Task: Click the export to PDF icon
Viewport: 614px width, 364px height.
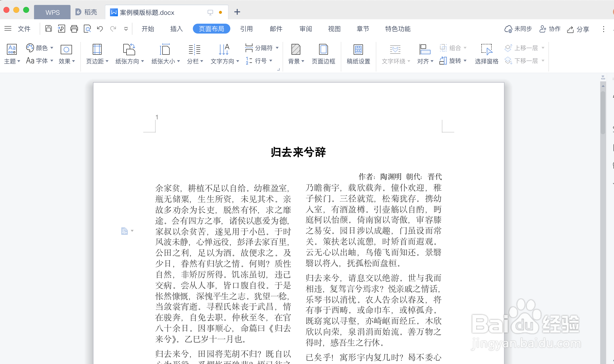Action: 61,29
